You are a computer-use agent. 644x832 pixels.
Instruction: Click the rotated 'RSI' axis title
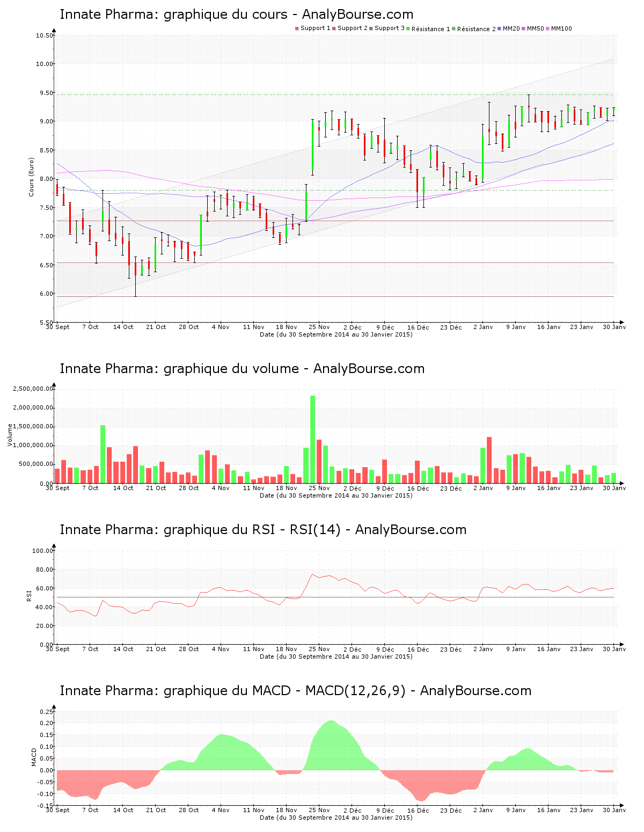(x=29, y=595)
